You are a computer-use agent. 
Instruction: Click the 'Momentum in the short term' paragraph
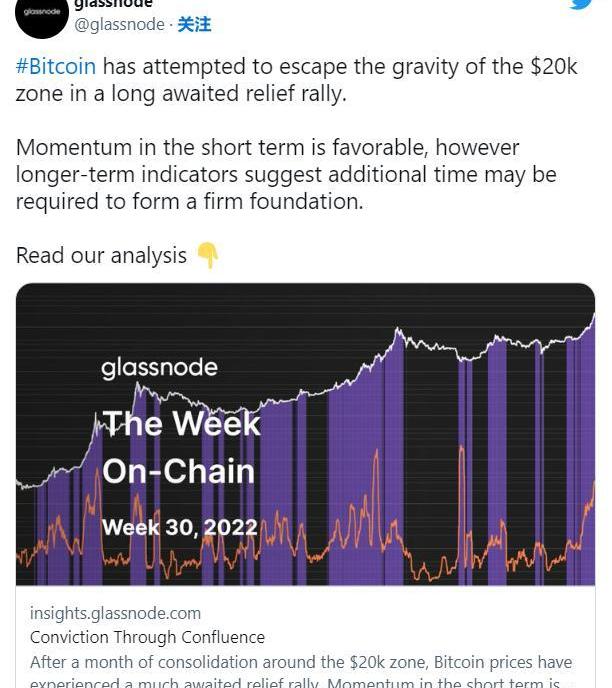pos(286,174)
